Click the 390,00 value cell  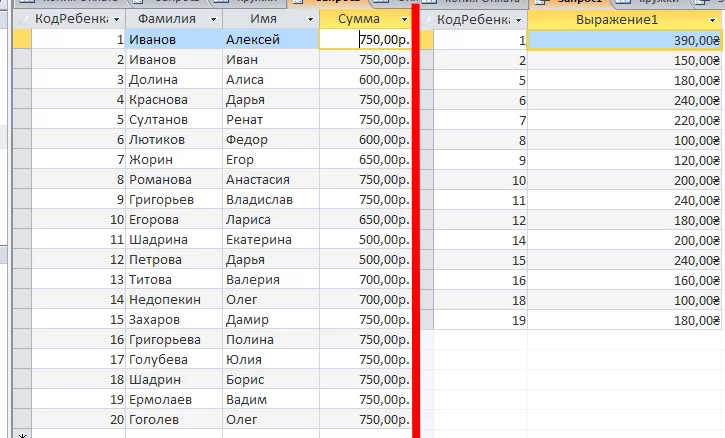tap(624, 39)
